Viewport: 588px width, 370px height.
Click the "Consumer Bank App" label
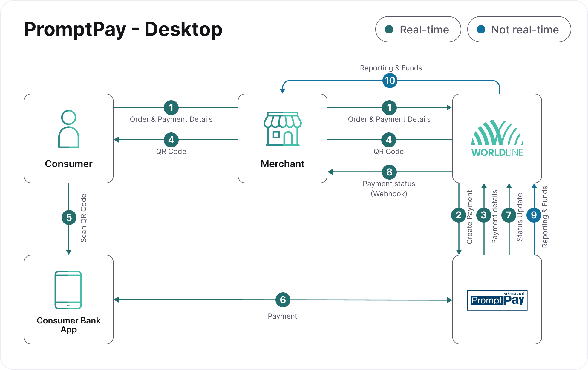(x=69, y=325)
